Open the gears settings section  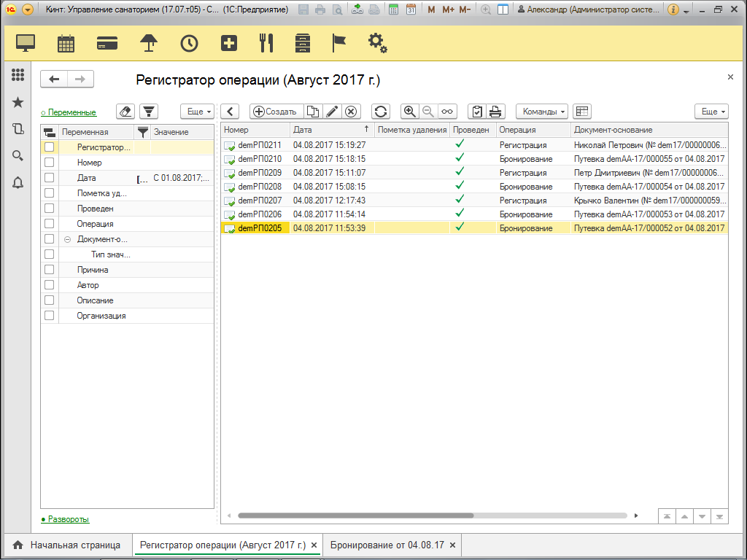tap(377, 43)
